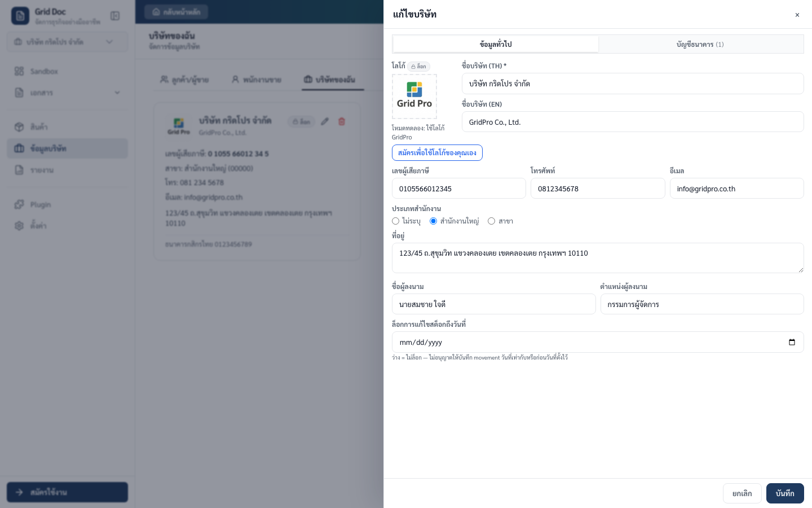The height and width of the screenshot is (508, 812).
Task: Click the pencil edit icon on the company card
Action: click(325, 121)
